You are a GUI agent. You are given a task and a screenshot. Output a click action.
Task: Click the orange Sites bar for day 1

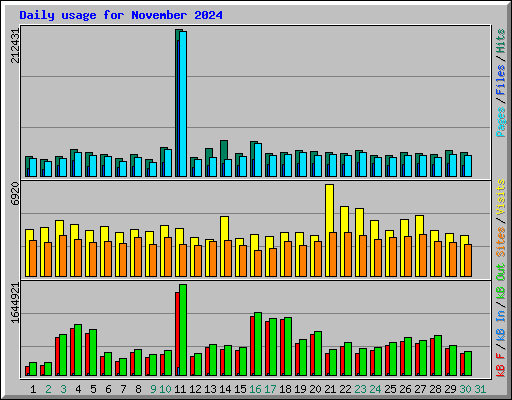pyautogui.click(x=33, y=258)
